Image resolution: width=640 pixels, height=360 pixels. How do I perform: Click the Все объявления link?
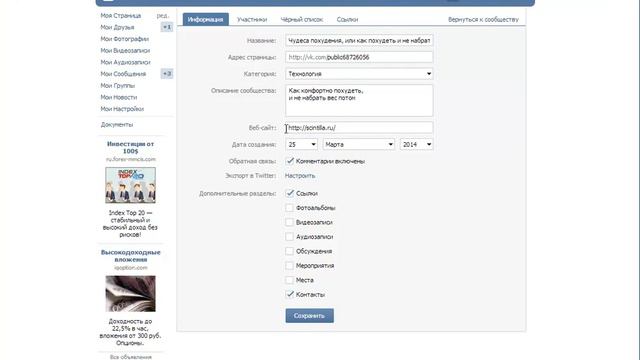131,357
